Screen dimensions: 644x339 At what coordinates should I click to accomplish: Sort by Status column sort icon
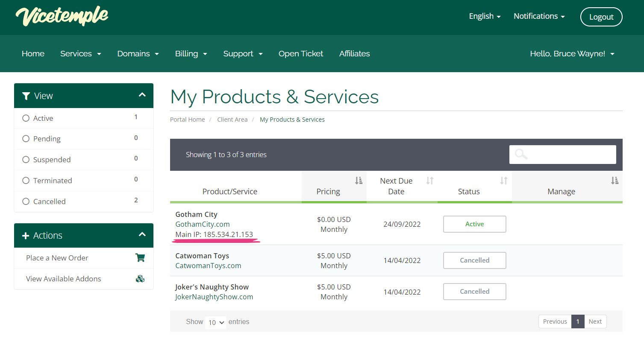[504, 181]
